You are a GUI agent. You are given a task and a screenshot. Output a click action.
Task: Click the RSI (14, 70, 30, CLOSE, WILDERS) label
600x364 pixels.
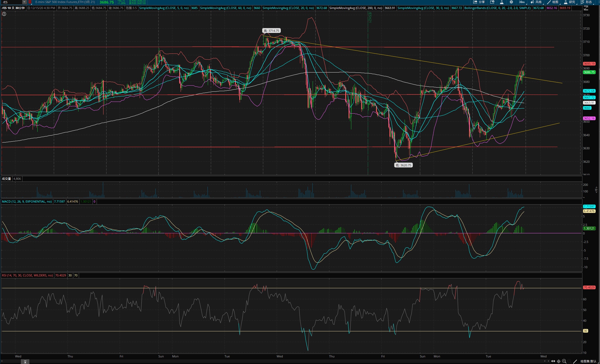[x=27, y=275]
